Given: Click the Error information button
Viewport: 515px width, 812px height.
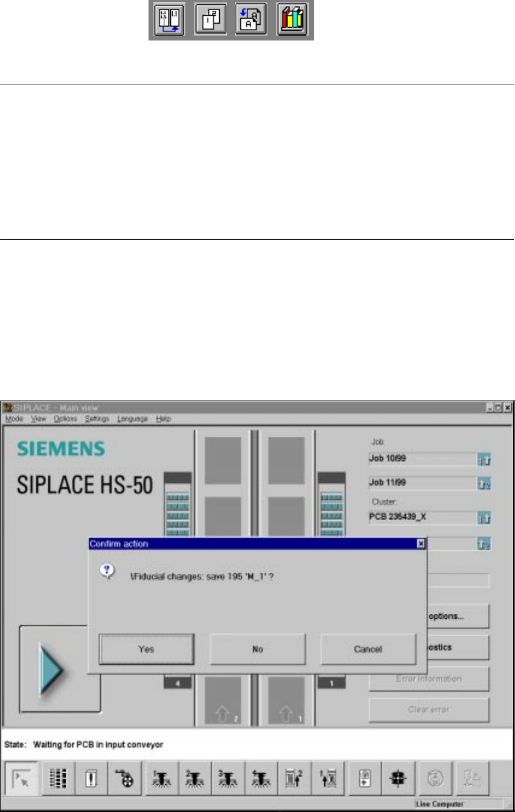Looking at the screenshot, I should click(429, 678).
